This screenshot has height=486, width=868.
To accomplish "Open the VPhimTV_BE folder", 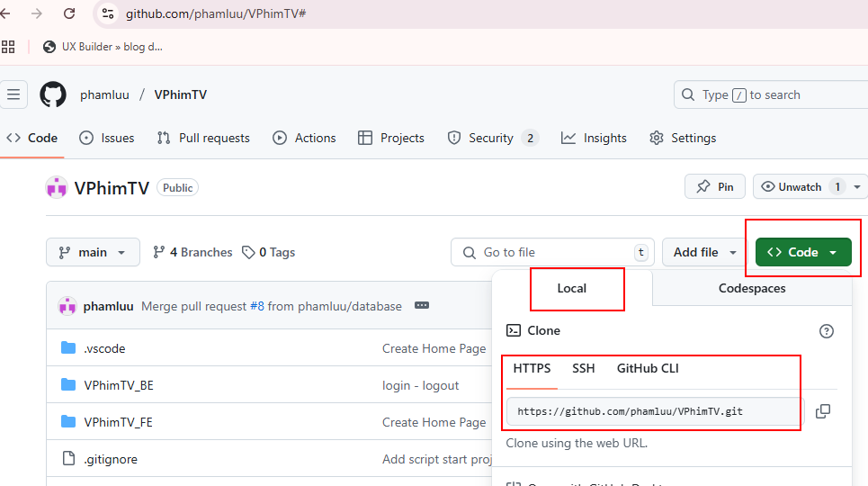I will (x=119, y=386).
